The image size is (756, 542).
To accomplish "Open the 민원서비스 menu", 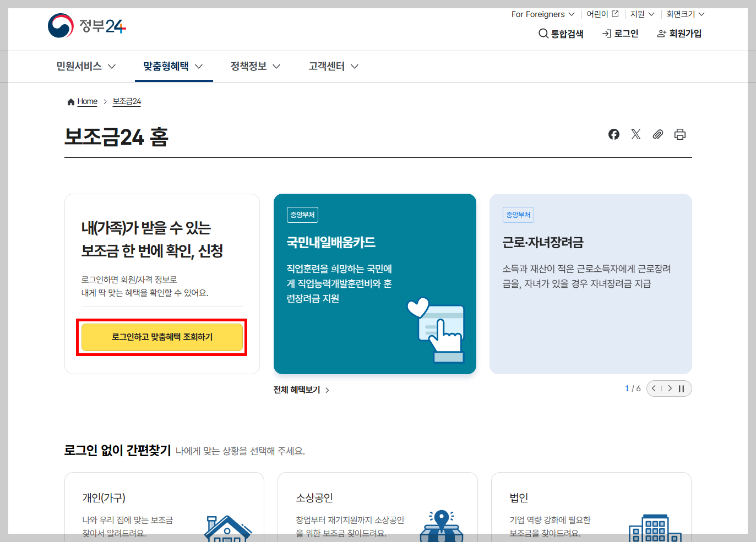I will [x=86, y=66].
